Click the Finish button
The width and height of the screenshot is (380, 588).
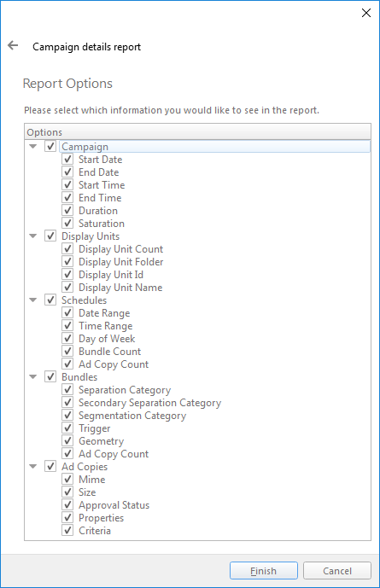(x=264, y=571)
